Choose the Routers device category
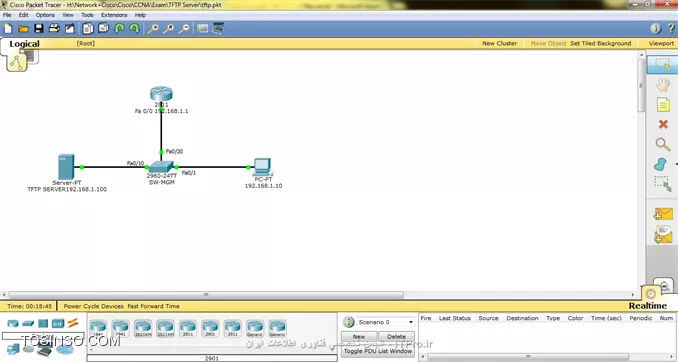The image size is (678, 362). pyautogui.click(x=13, y=323)
